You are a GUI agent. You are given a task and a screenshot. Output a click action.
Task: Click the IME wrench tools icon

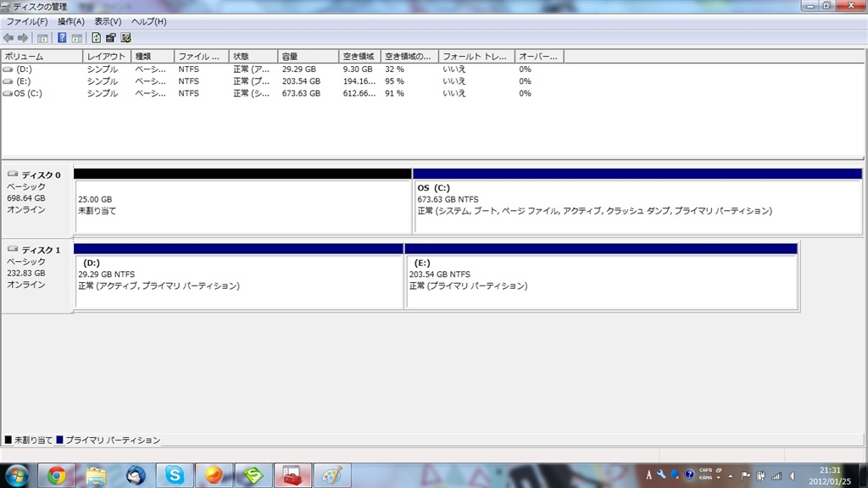coord(661,474)
